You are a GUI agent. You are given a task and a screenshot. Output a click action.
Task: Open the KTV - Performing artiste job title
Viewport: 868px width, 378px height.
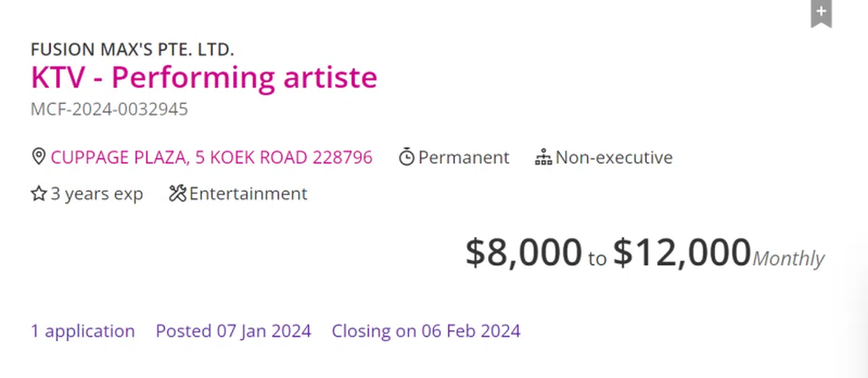(x=204, y=77)
